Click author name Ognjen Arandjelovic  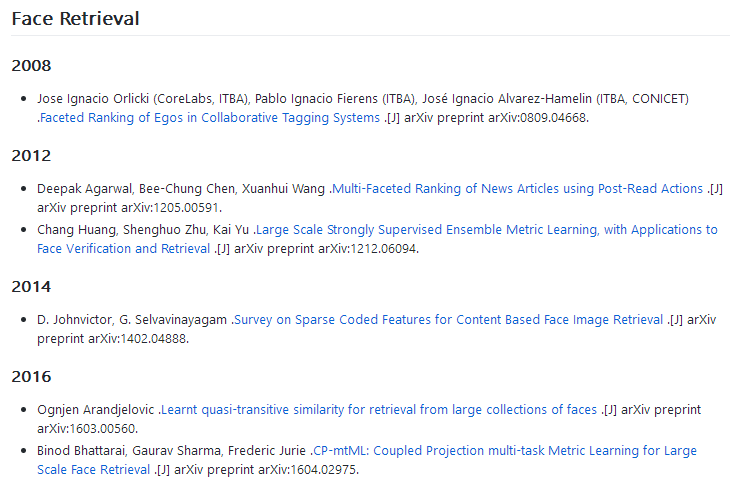[x=96, y=410]
